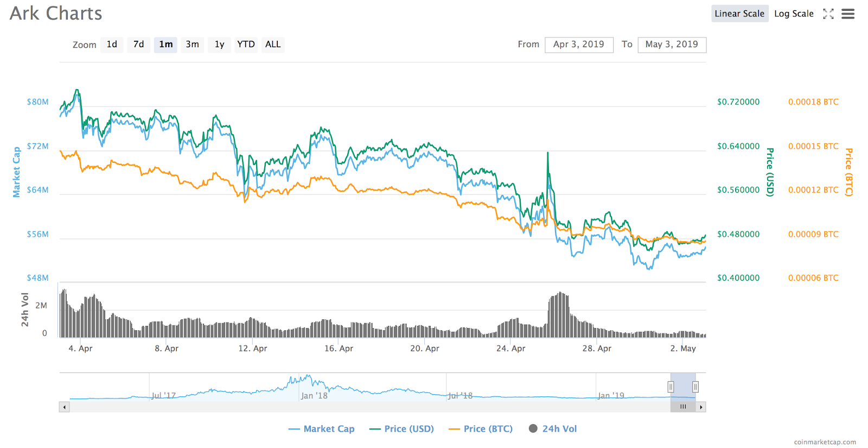This screenshot has height=448, width=868.
Task: Grab the right navigator range handle
Action: pyautogui.click(x=695, y=387)
